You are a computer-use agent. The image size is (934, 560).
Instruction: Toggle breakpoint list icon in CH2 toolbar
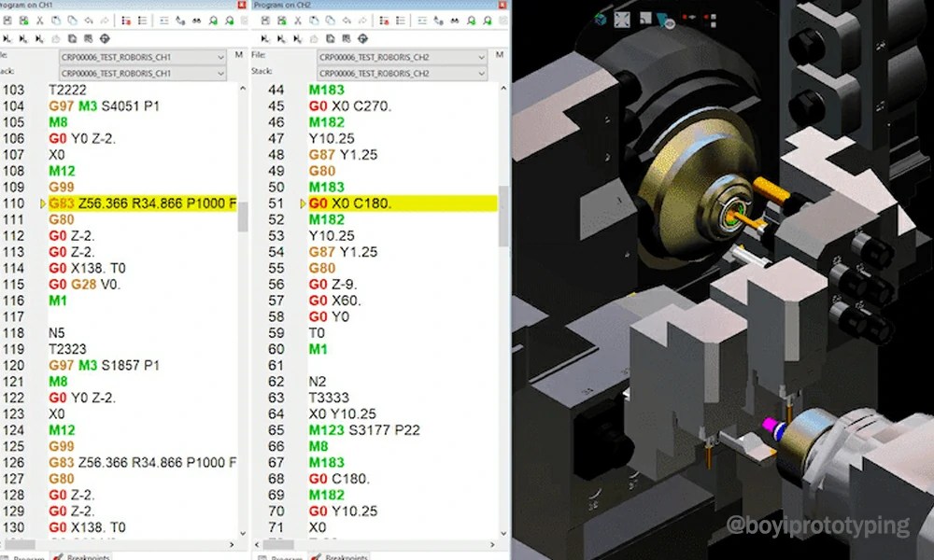click(x=384, y=21)
